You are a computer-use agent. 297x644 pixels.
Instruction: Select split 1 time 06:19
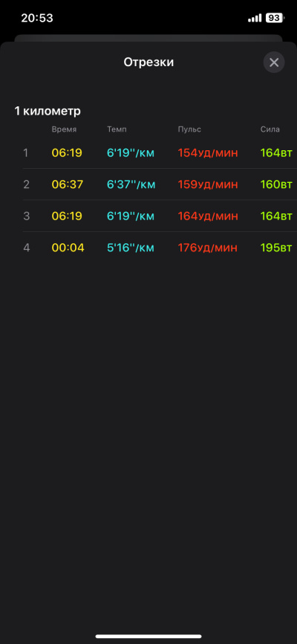point(67,152)
